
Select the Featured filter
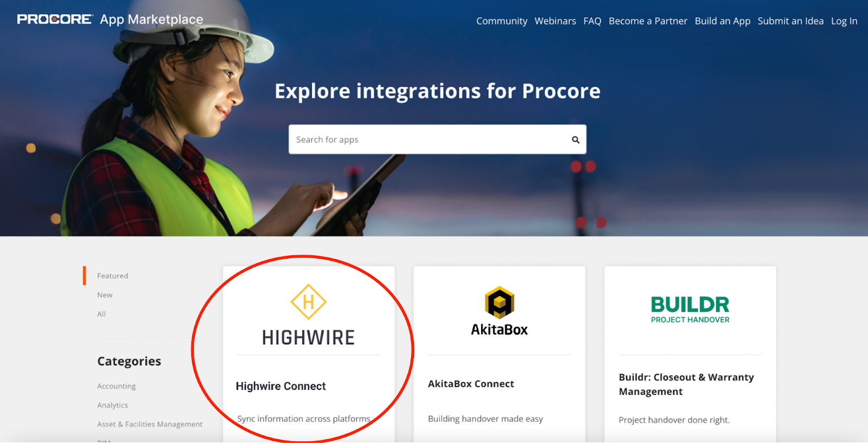click(113, 275)
